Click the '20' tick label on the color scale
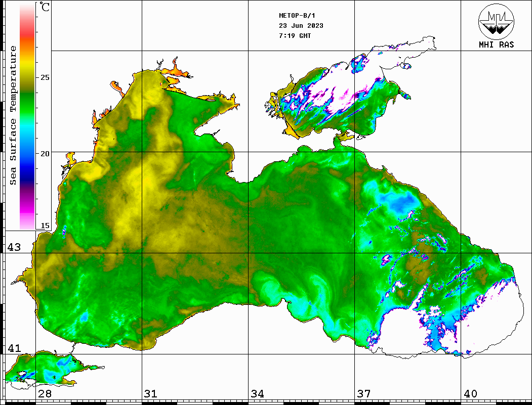 tap(45, 154)
